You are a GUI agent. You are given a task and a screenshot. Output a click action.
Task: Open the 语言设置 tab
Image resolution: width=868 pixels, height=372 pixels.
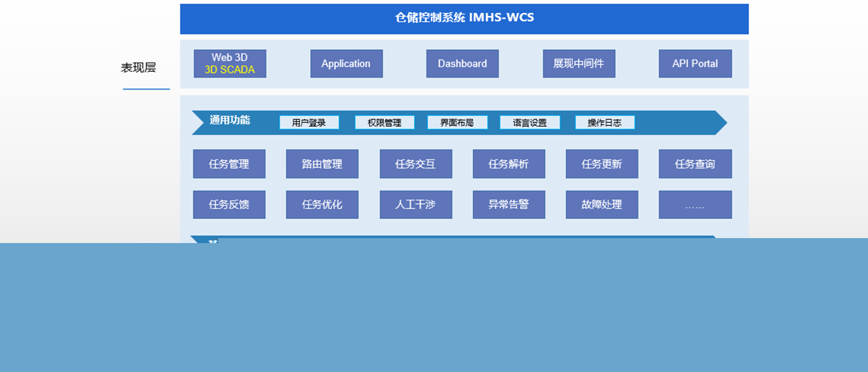coord(529,123)
